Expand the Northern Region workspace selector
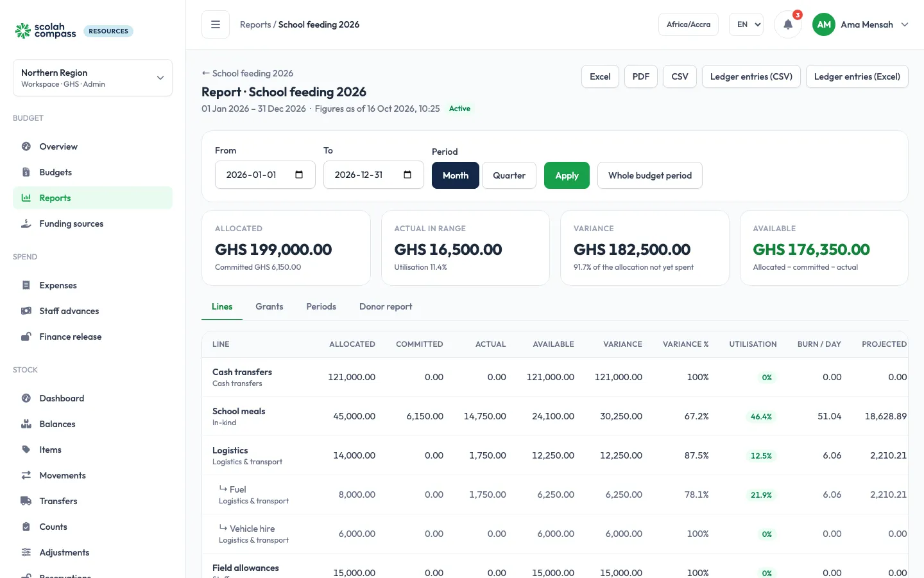The image size is (924, 578). coord(92,78)
